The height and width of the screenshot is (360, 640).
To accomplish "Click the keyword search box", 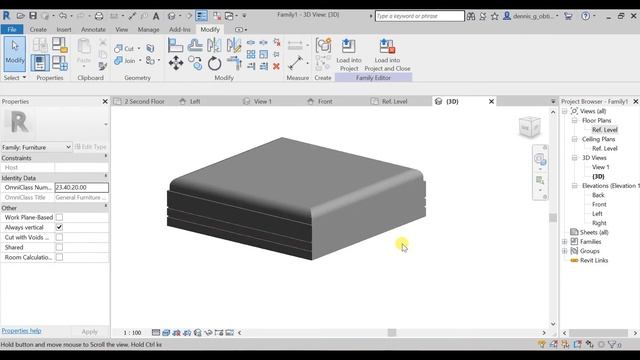I will pos(420,16).
